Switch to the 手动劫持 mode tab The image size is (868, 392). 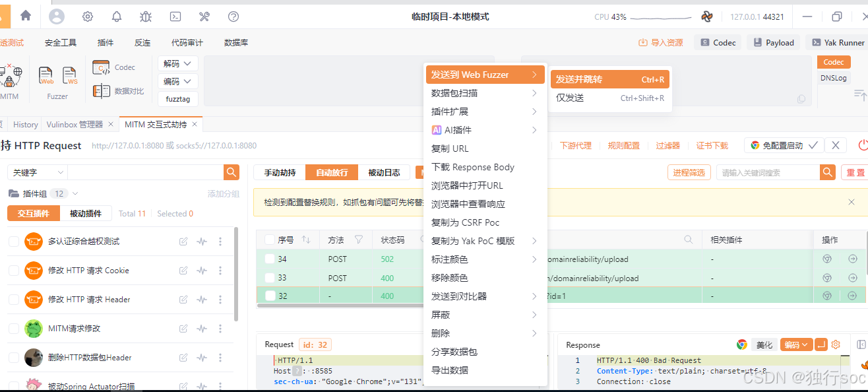coord(280,172)
